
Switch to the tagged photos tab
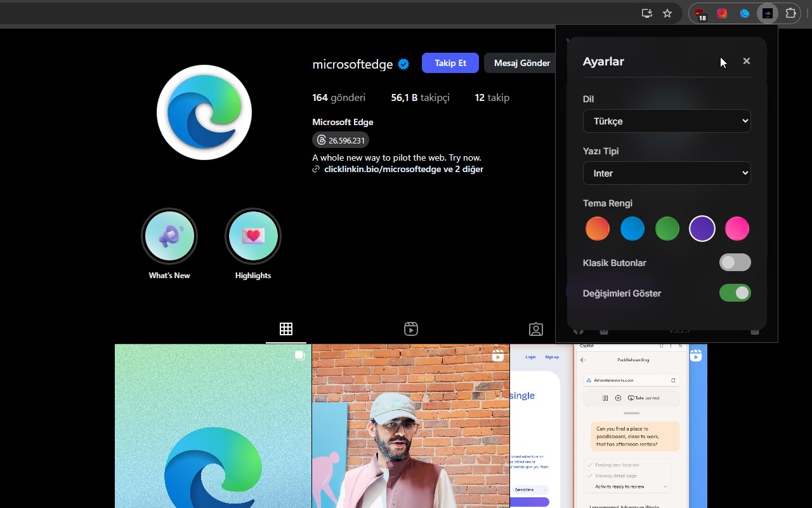(536, 329)
